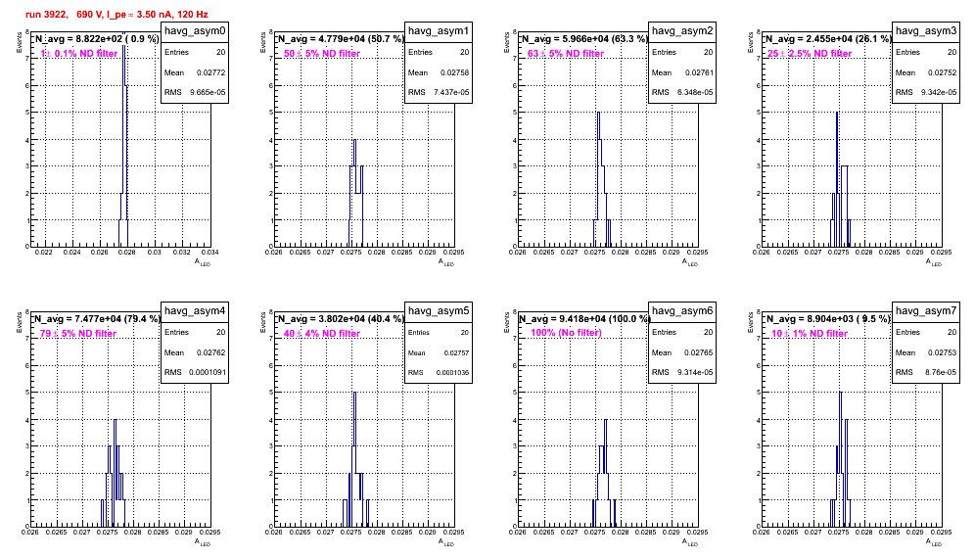975x560 pixels.
Task: Click Mean 0.02757 in havg_asym5 stats
Action: [439, 352]
